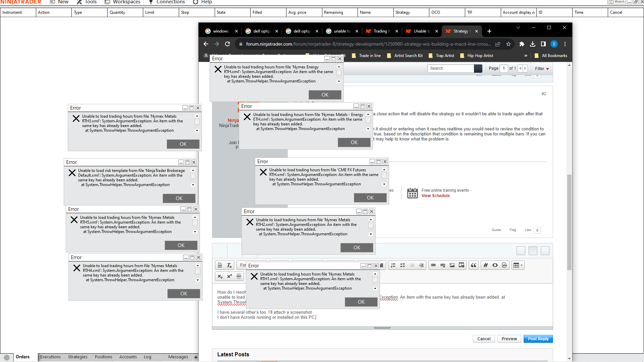Click the Post Reply button
The height and width of the screenshot is (362, 644).
(538, 339)
